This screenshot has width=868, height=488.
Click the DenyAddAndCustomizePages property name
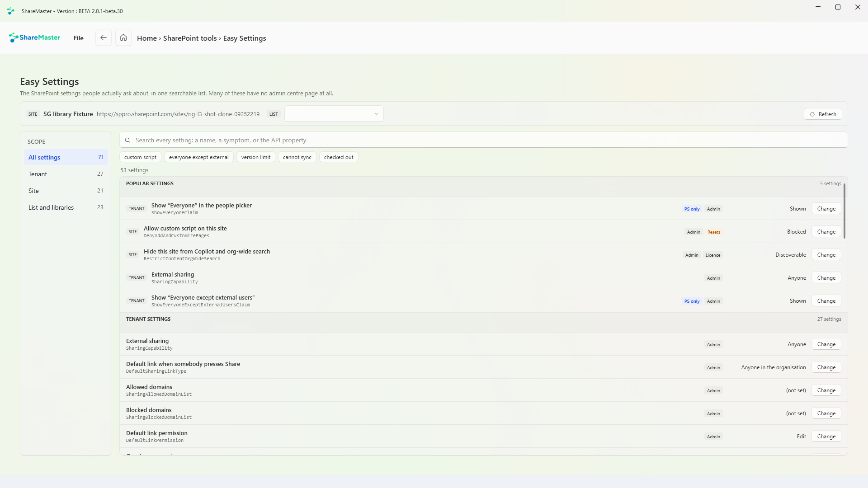click(176, 236)
